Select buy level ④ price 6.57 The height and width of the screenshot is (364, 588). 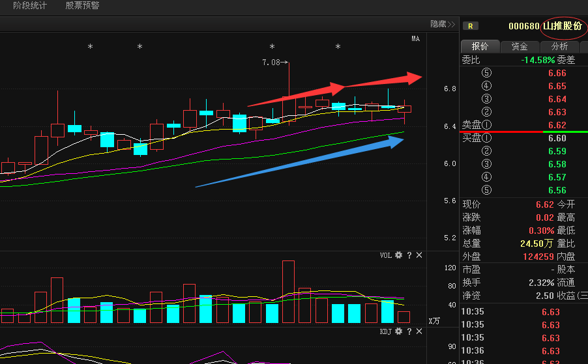point(557,177)
